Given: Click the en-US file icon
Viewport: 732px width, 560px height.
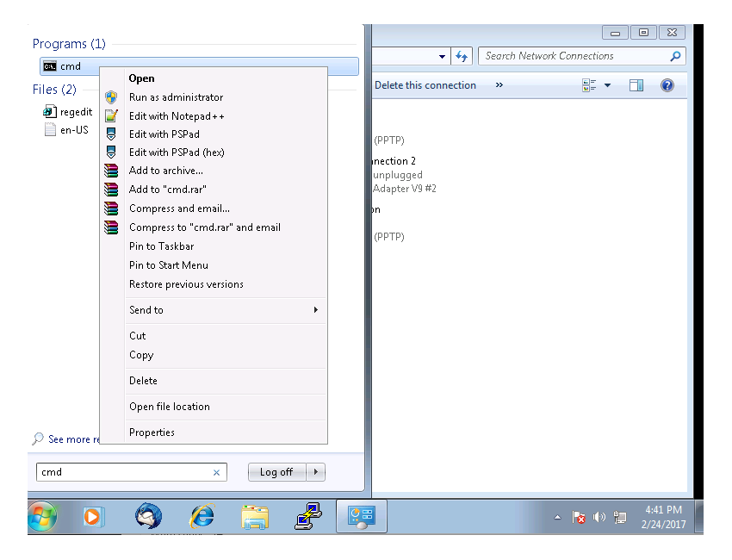Looking at the screenshot, I should pos(50,129).
